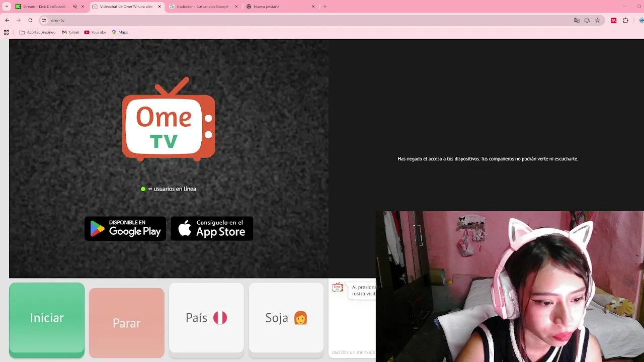Viewport: 644px width, 362px height.
Task: Open a new browser tab
Action: [325, 7]
